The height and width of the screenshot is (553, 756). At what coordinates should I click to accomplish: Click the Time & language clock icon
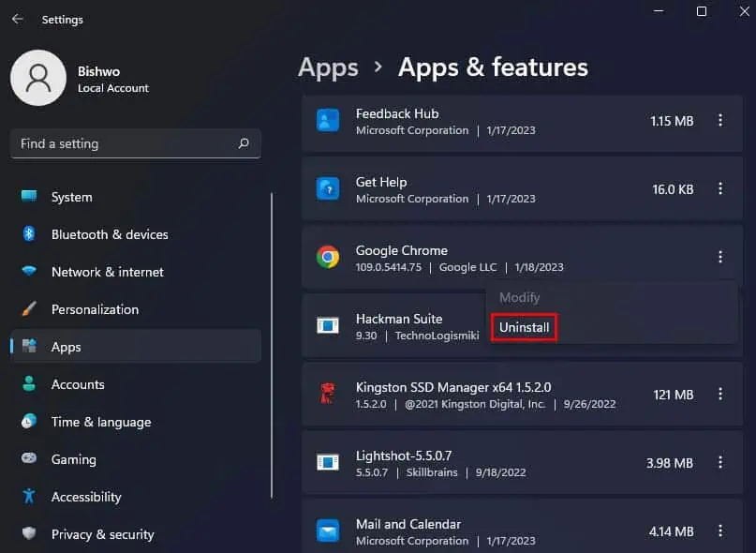coord(29,421)
